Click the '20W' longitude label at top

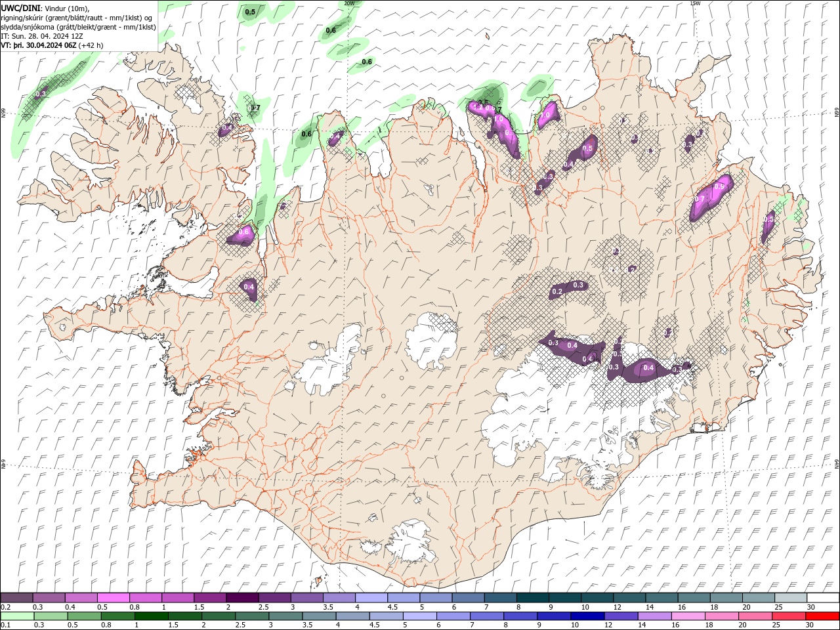click(349, 3)
